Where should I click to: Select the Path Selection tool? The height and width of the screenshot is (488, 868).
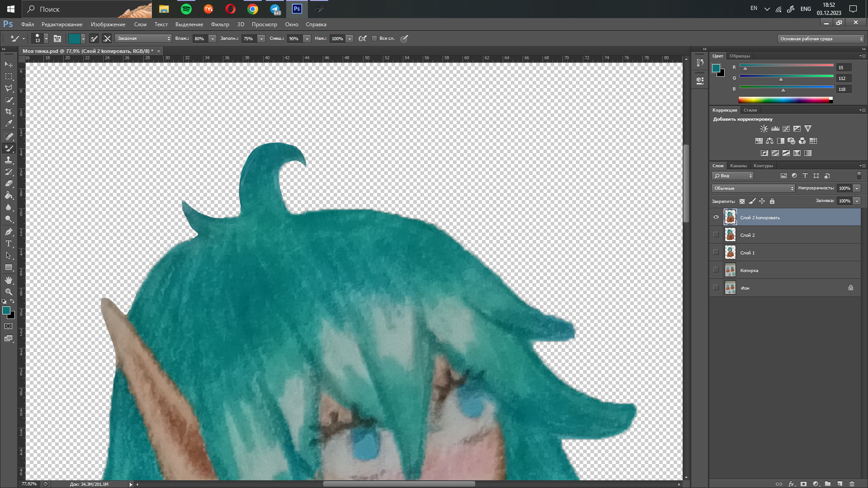click(x=9, y=255)
